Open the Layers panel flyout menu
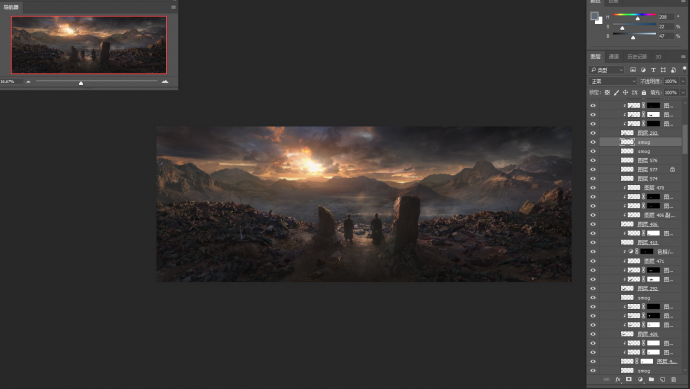This screenshot has height=389, width=690. pos(683,57)
